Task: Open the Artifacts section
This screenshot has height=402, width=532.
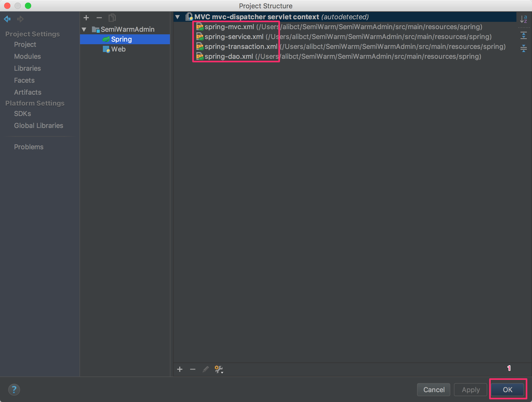Action: click(28, 92)
